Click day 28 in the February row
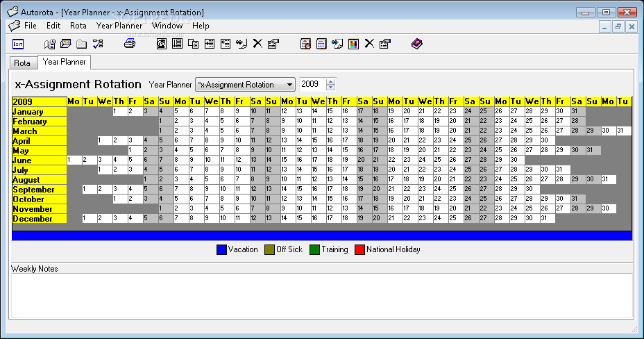Image resolution: width=644 pixels, height=339 pixels. coord(578,121)
